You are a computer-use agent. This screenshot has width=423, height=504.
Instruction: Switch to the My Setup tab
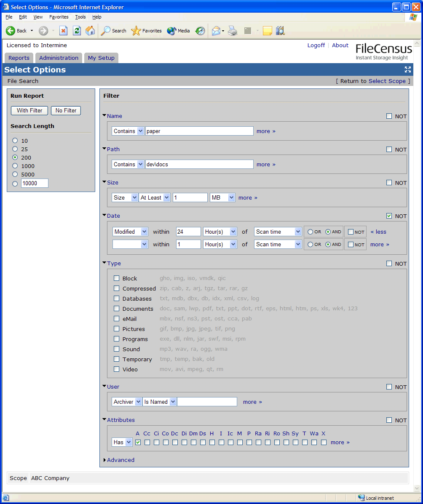pyautogui.click(x=102, y=58)
